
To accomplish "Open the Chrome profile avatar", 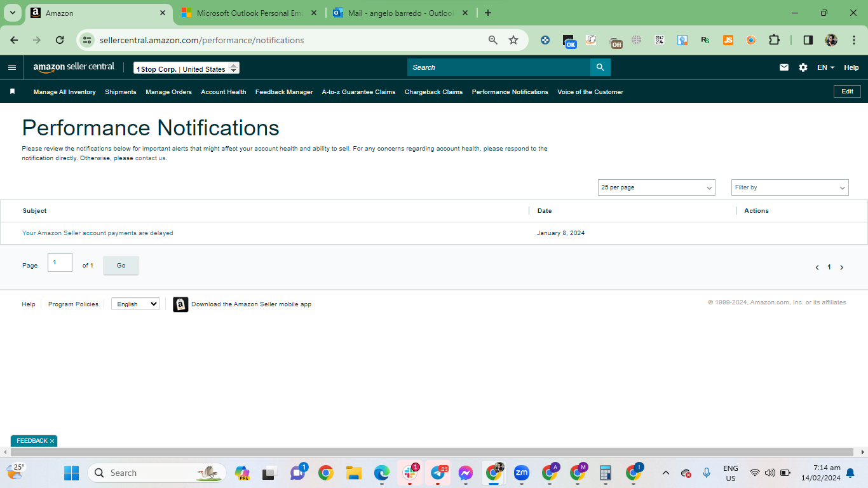I will pyautogui.click(x=831, y=40).
